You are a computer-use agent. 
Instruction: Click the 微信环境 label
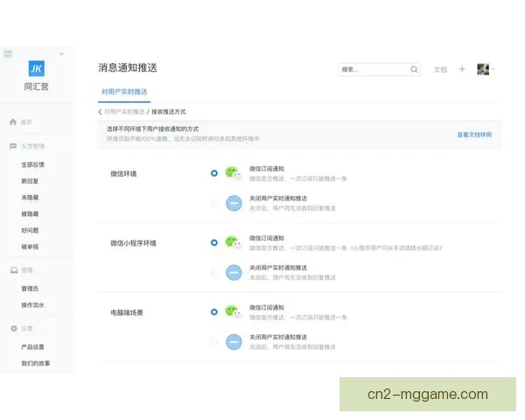123,174
